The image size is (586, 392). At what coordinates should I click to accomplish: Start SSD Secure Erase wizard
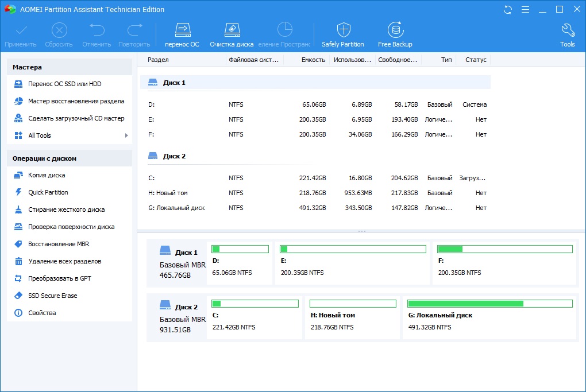click(x=52, y=296)
